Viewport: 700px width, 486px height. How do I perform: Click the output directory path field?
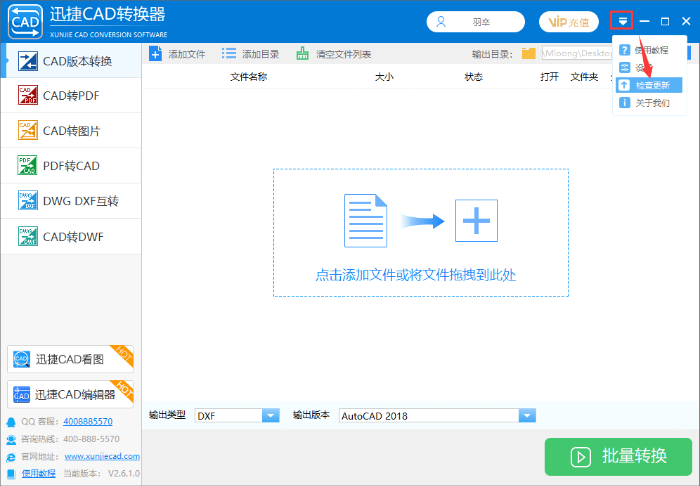point(578,54)
